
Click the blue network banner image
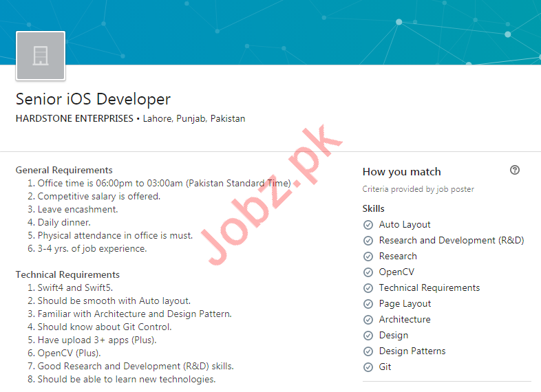[310, 31]
